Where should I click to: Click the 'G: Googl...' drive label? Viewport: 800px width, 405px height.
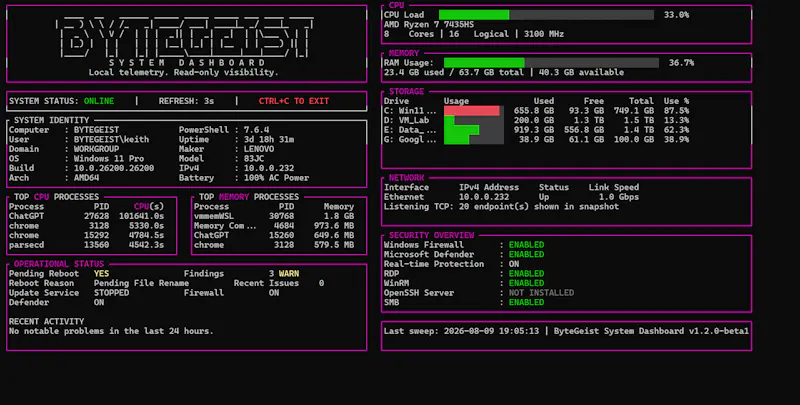coord(410,139)
